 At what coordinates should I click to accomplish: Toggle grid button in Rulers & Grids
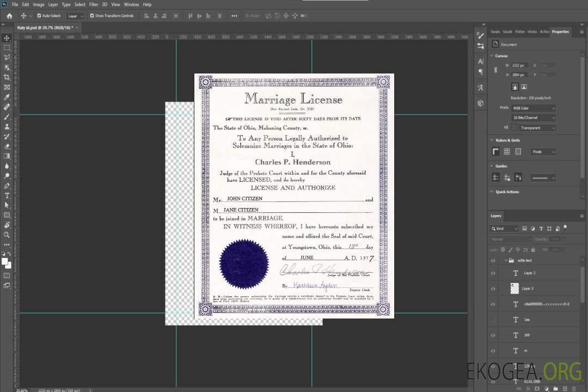click(x=507, y=151)
